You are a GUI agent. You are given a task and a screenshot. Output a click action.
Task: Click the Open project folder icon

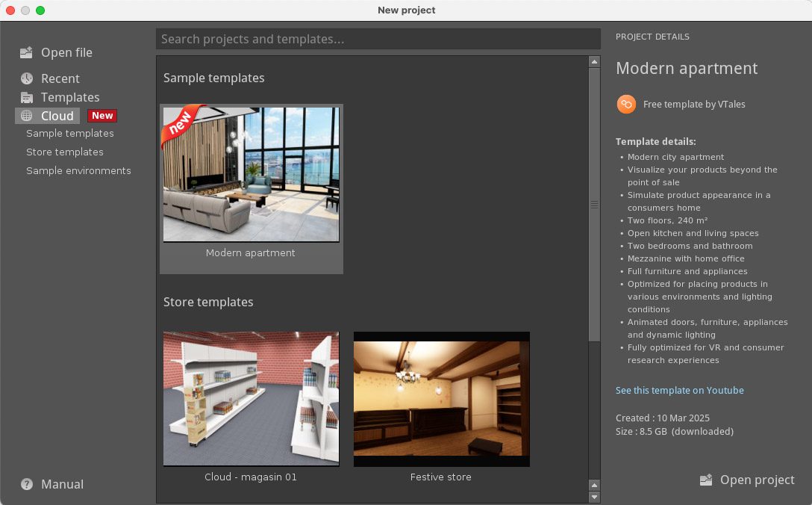(706, 480)
